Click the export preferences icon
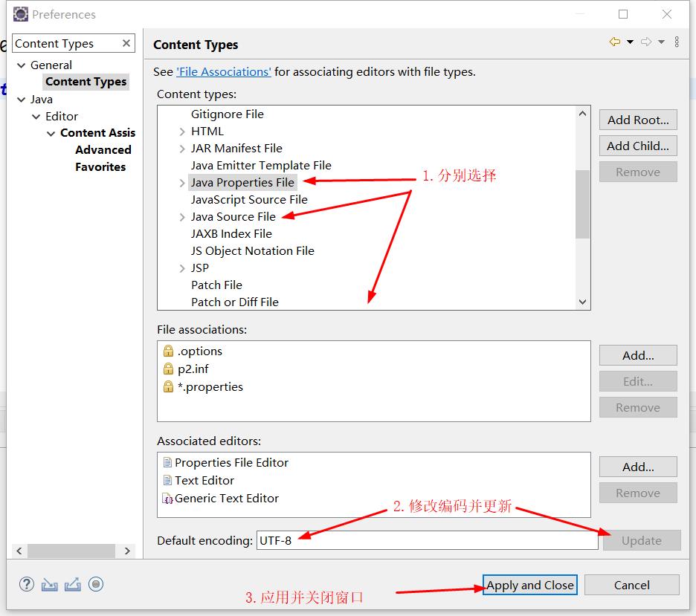The width and height of the screenshot is (696, 616). click(72, 585)
